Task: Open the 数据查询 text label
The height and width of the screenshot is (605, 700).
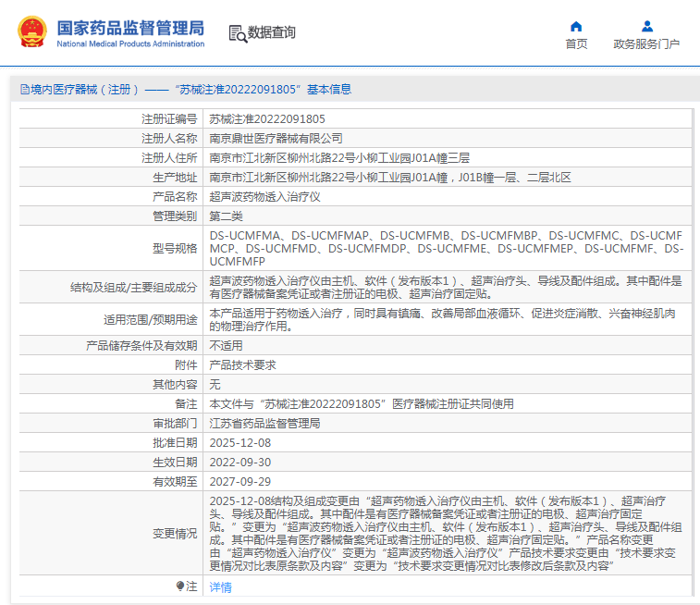Action: 272,33
